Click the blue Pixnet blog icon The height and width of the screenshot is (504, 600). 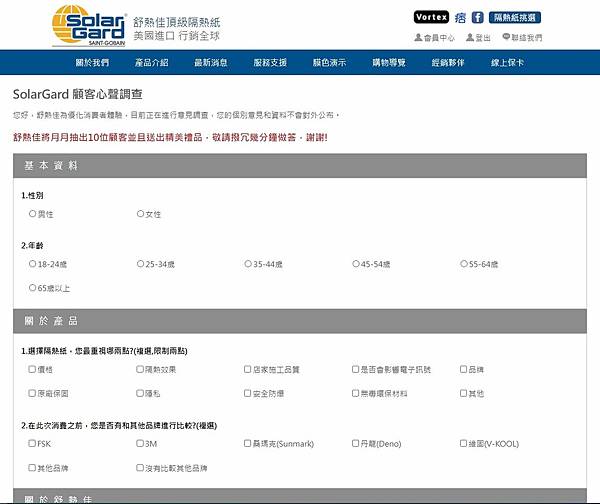click(460, 18)
